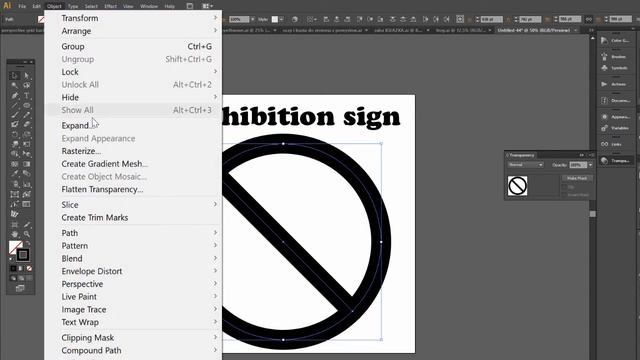Image resolution: width=640 pixels, height=360 pixels.
Task: Click the Opacity value field in Transparency panel
Action: pos(578,165)
